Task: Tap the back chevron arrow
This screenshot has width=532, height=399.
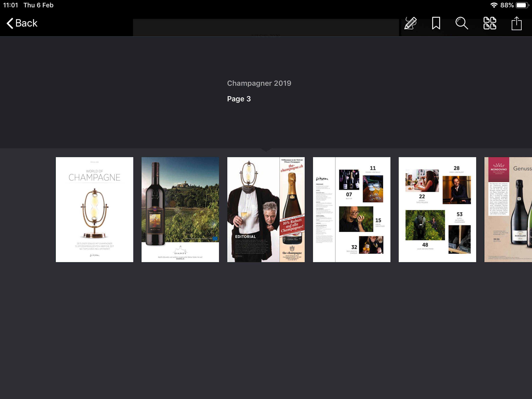Action: pyautogui.click(x=10, y=23)
